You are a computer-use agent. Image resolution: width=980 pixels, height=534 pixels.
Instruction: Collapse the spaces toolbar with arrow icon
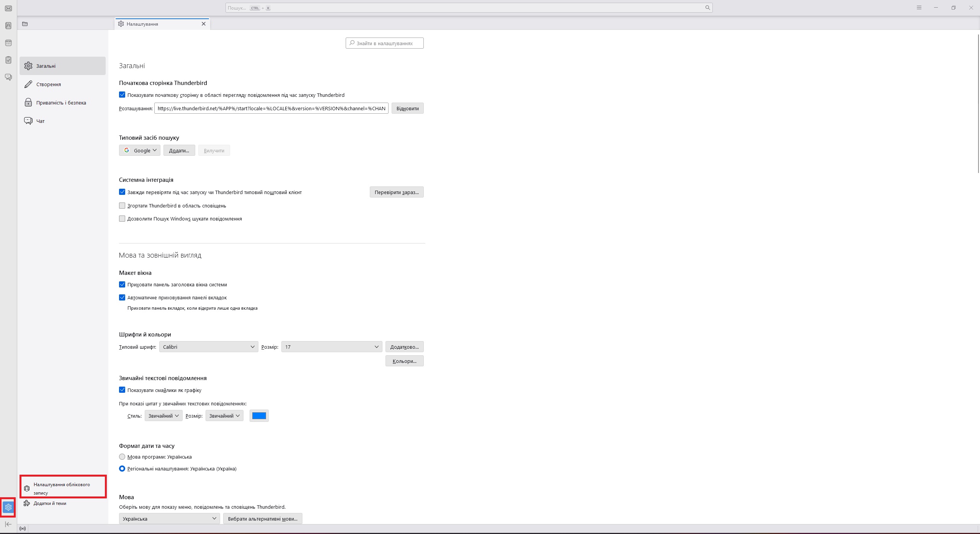tap(8, 524)
